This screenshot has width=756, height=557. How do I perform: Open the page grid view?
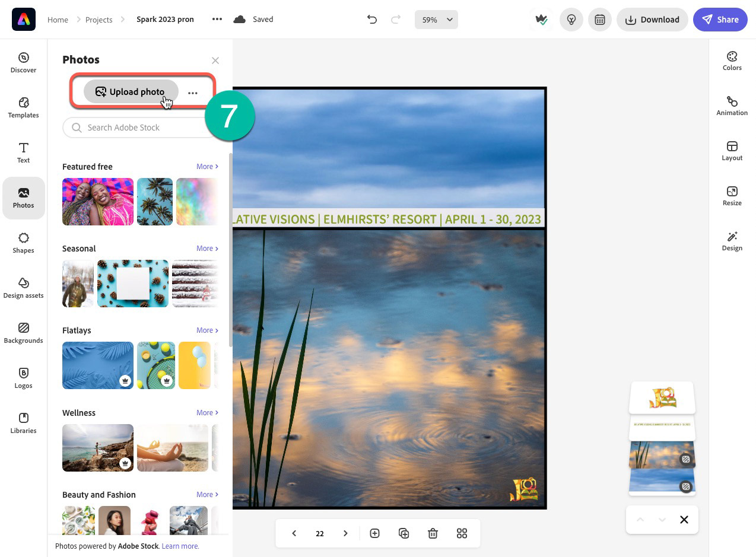coord(462,533)
